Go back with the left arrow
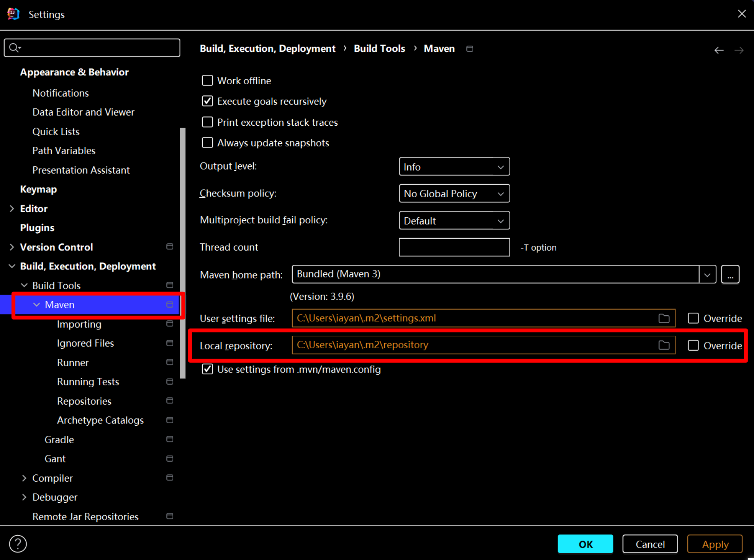The width and height of the screenshot is (754, 560). [719, 50]
